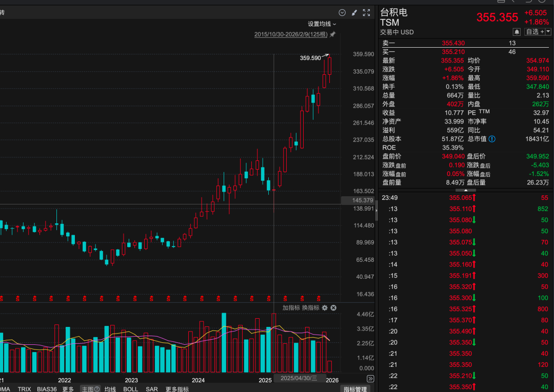Click the help icon next to 主图
This screenshot has height=392, width=554.
(97, 389)
